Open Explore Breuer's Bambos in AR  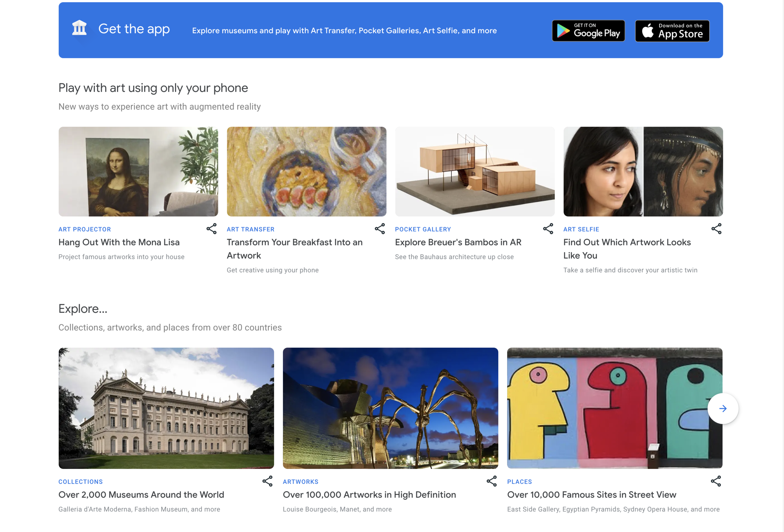point(458,242)
